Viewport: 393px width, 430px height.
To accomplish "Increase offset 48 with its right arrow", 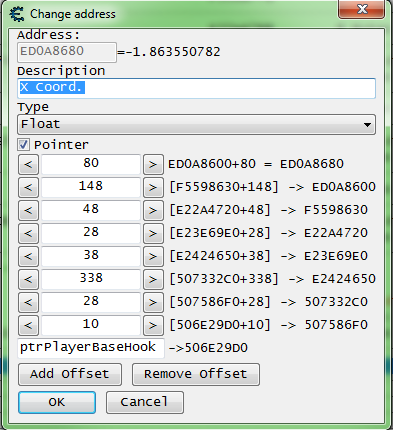I will tap(153, 210).
